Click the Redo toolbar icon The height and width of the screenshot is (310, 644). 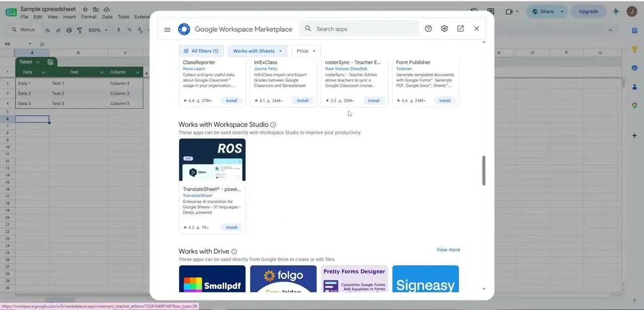coord(58,30)
